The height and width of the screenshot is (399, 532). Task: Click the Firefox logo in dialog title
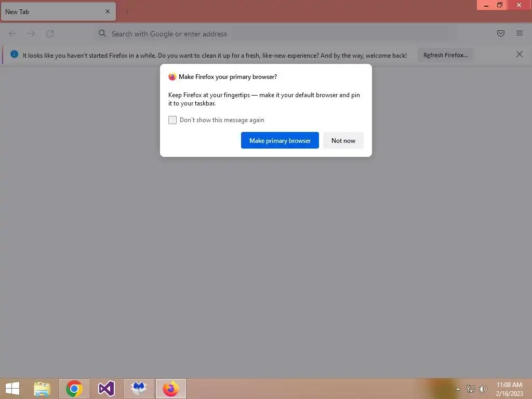pos(172,77)
